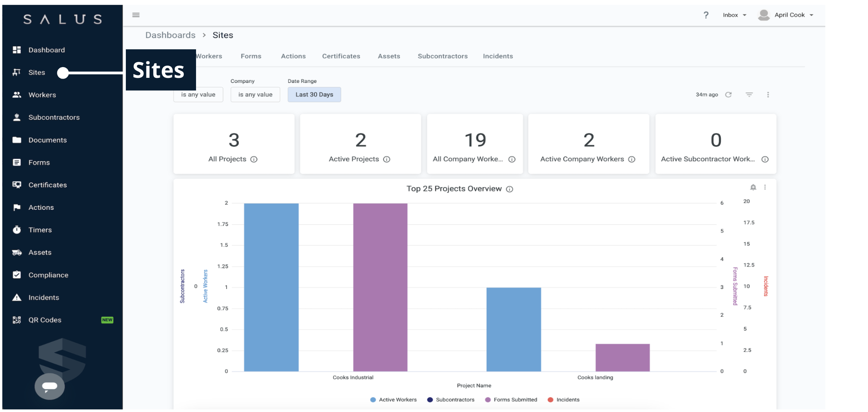Expand the Inbox dropdown
This screenshot has height=412, width=868.
point(734,15)
